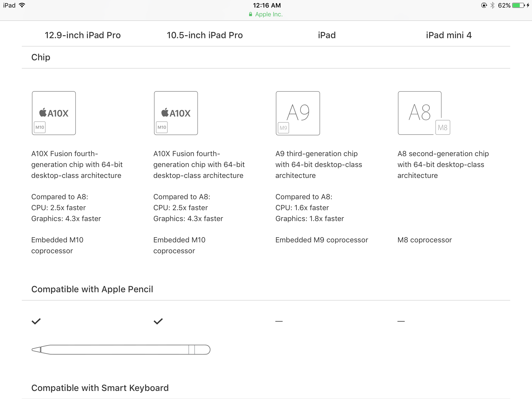Viewport: 532px width, 399px height.
Task: Click the A10X chip icon under 10.5-inch iPad Pro
Action: tap(176, 113)
